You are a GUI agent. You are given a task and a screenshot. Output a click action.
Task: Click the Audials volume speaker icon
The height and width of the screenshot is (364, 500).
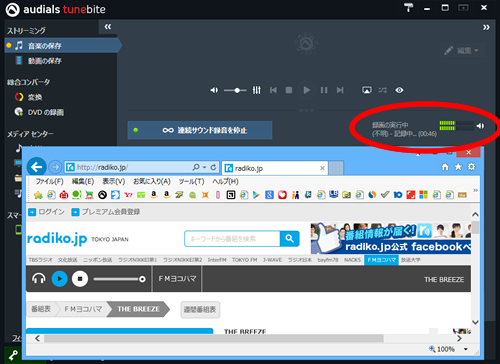214,90
